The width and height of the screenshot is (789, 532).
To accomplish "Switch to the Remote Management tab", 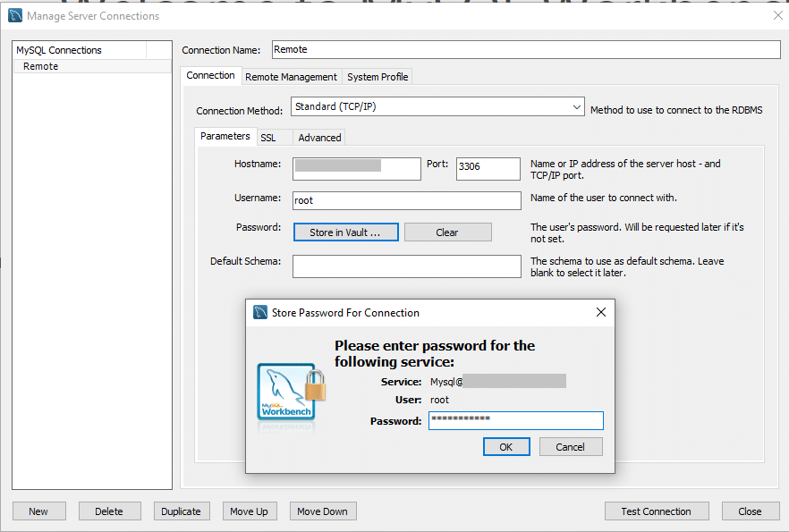I will pyautogui.click(x=291, y=77).
